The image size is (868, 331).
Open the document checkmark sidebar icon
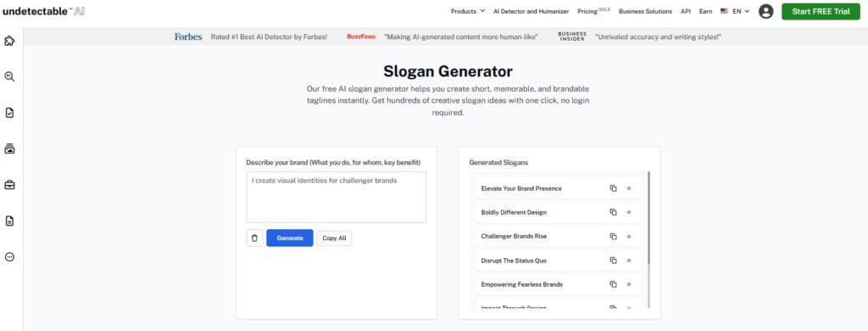click(9, 113)
